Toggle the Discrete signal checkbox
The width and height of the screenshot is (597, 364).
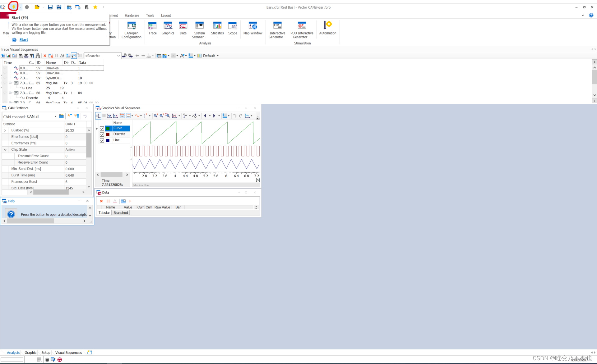pos(102,134)
